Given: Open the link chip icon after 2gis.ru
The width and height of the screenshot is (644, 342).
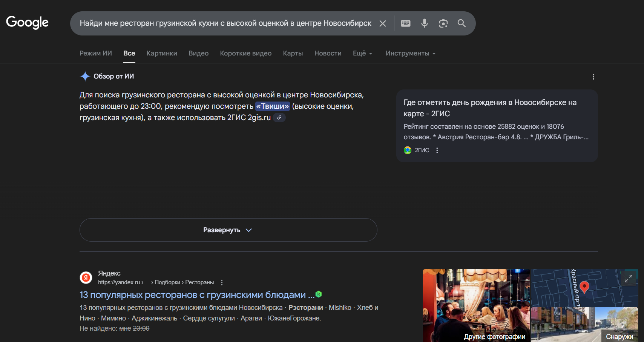Looking at the screenshot, I should tap(279, 117).
